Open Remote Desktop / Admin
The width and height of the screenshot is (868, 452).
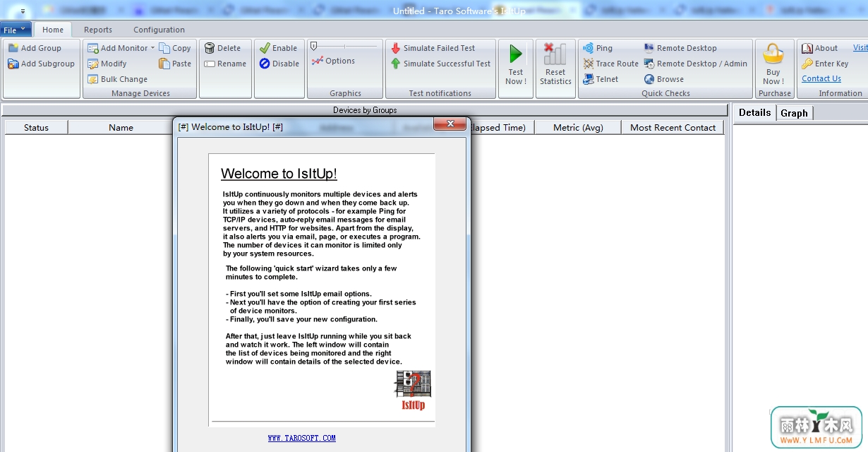pos(695,64)
